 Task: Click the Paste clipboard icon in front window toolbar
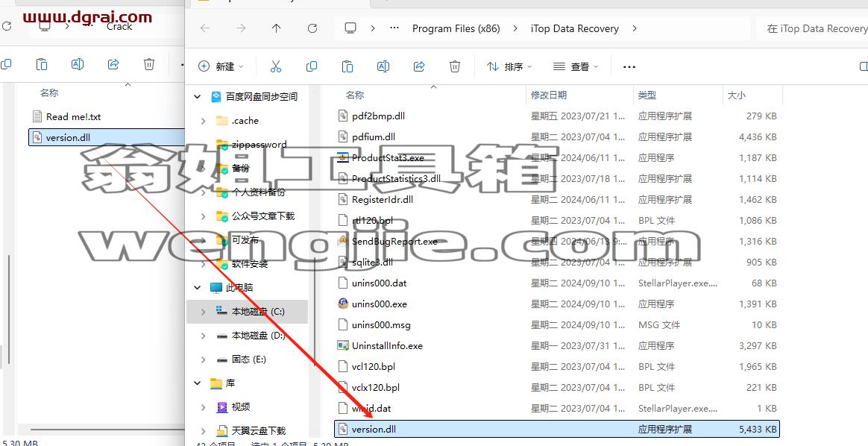pos(347,66)
